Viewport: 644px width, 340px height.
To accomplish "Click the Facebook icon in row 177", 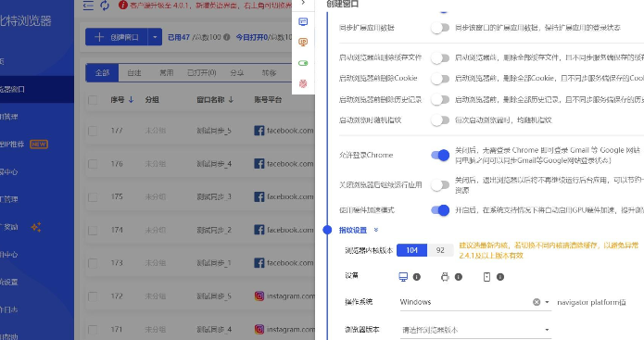I will [259, 131].
